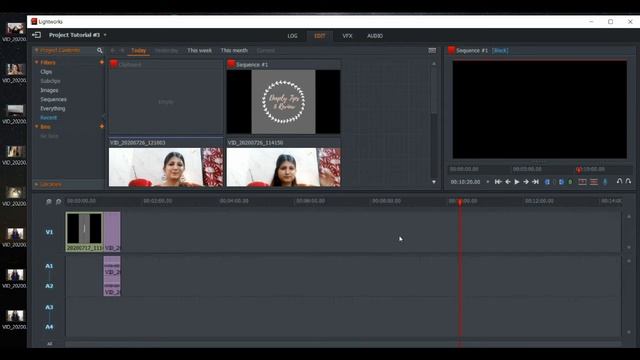Toggle the A1 audio track
Viewport: 640px width, 360px height.
[x=49, y=266]
